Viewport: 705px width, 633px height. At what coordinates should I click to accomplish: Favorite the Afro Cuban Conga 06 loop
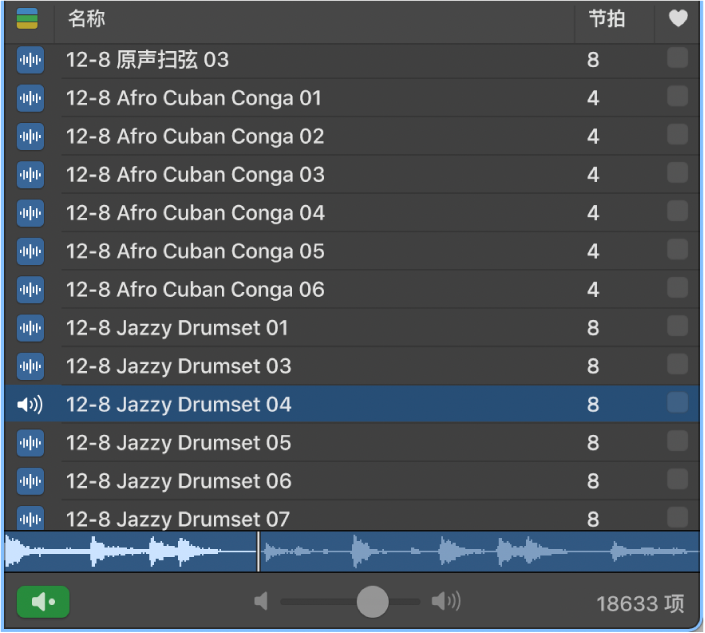pyautogui.click(x=677, y=288)
